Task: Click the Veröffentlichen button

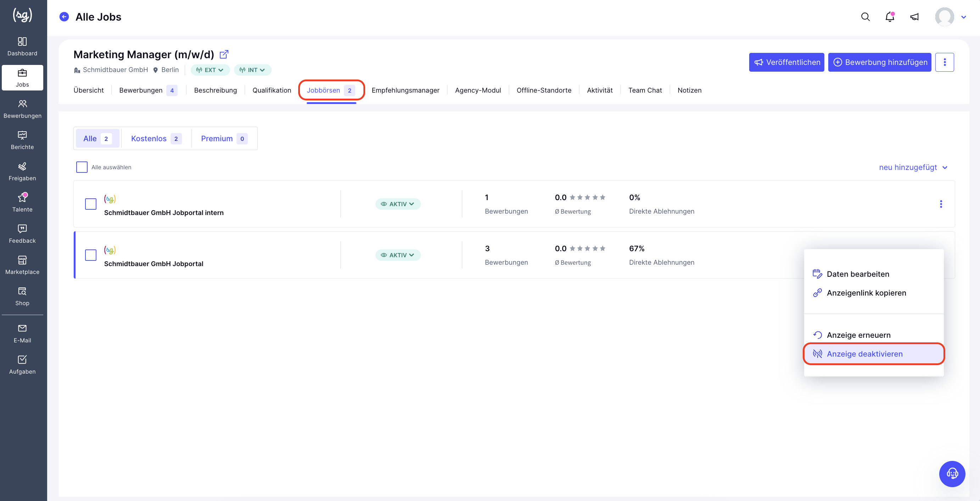Action: click(786, 62)
